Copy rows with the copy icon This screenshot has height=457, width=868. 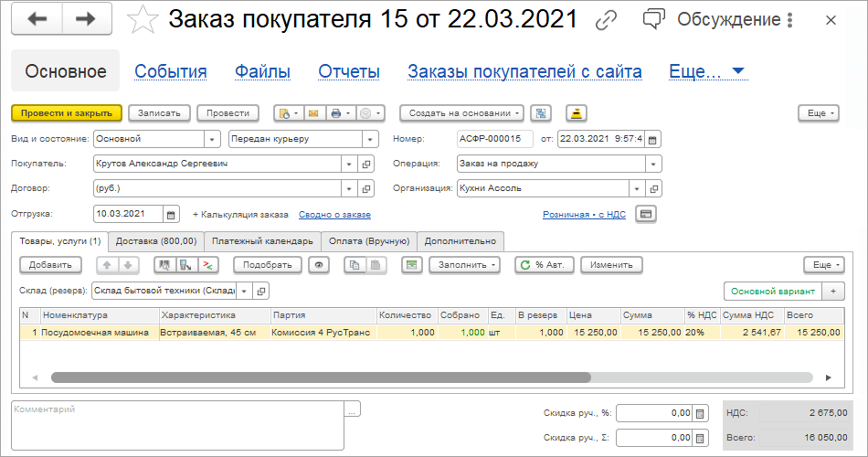[x=355, y=265]
